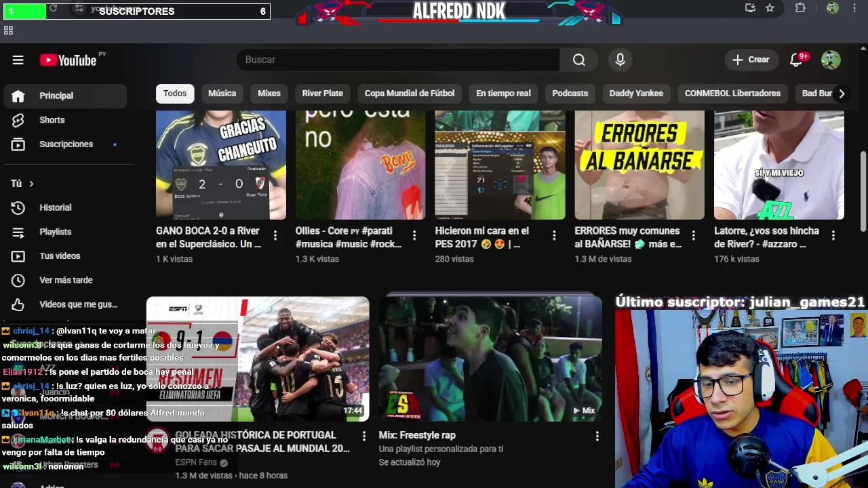The height and width of the screenshot is (488, 868).
Task: Open options for GANO BOCA 2-0 short
Action: click(x=275, y=235)
